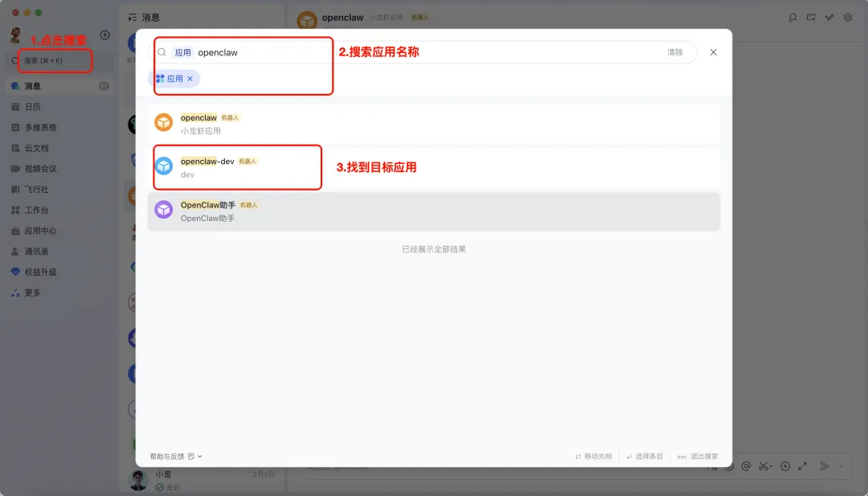This screenshot has width=868, height=496.
Task: Click the orange openclaw bot icon
Action: [163, 122]
